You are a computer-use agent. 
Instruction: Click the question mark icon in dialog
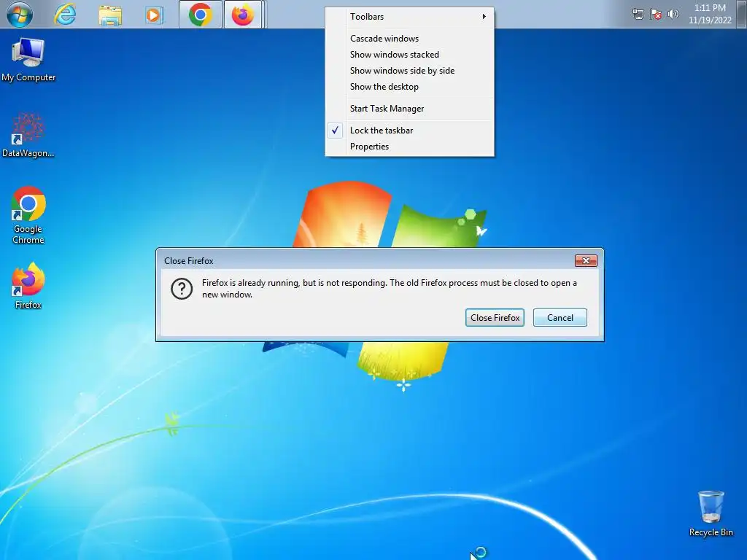pyautogui.click(x=182, y=289)
